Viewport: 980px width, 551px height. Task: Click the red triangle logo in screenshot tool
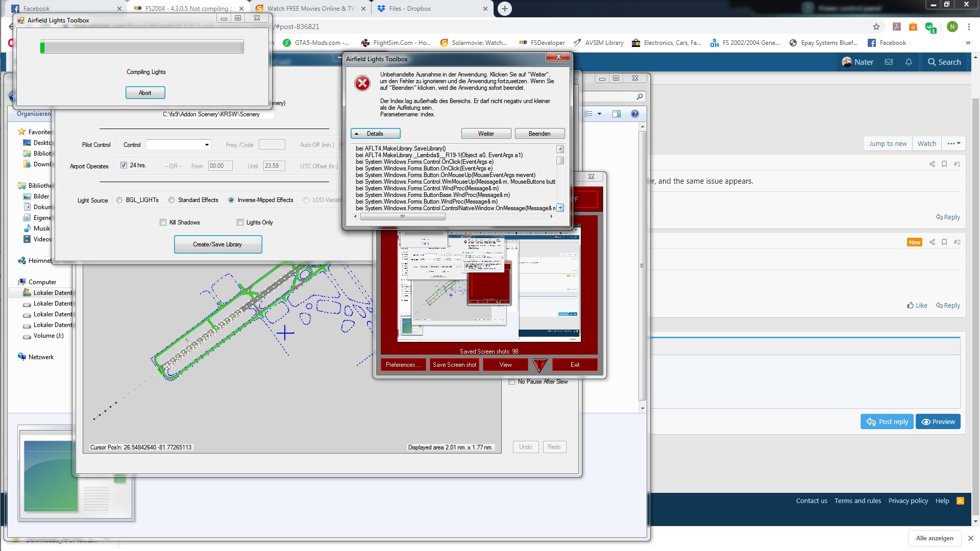click(x=540, y=365)
